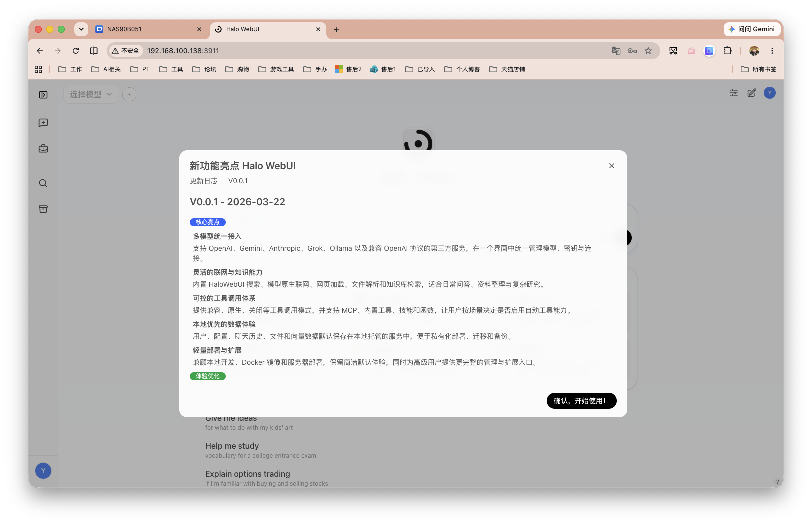Screen dimensions: 812x525
Task: Close the NAS90B051 tab
Action: pos(199,29)
